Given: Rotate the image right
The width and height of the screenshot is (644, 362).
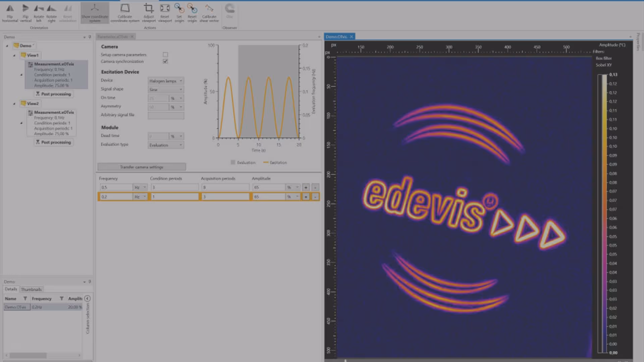Looking at the screenshot, I should point(51,13).
